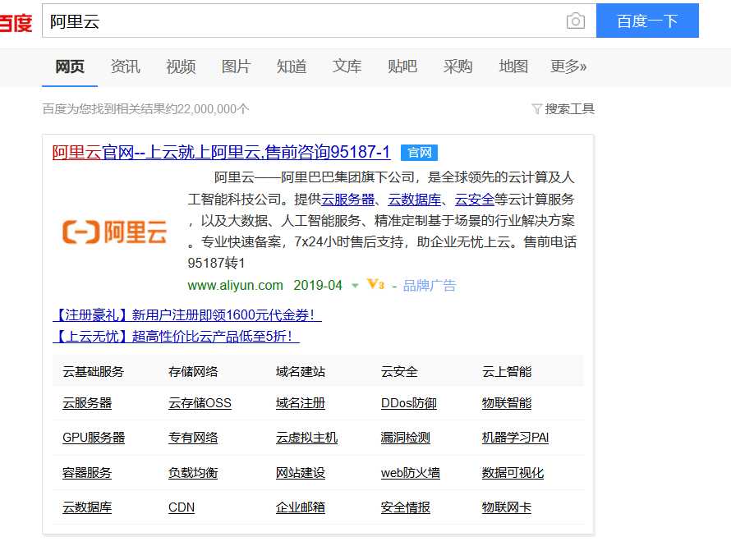Click the 云上智能 column header

506,372
